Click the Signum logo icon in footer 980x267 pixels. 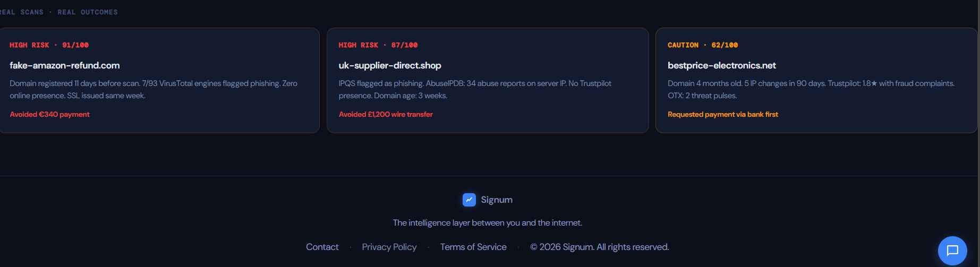click(469, 200)
